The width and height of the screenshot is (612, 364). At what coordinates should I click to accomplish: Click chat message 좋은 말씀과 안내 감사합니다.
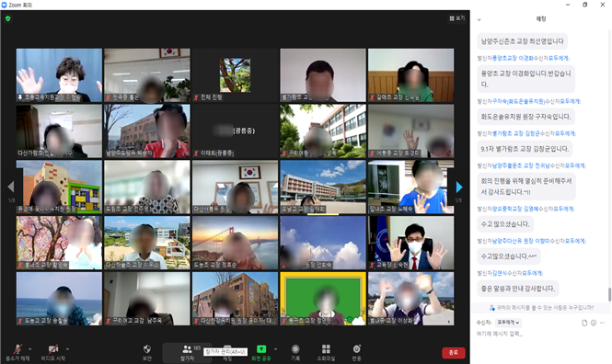(518, 289)
